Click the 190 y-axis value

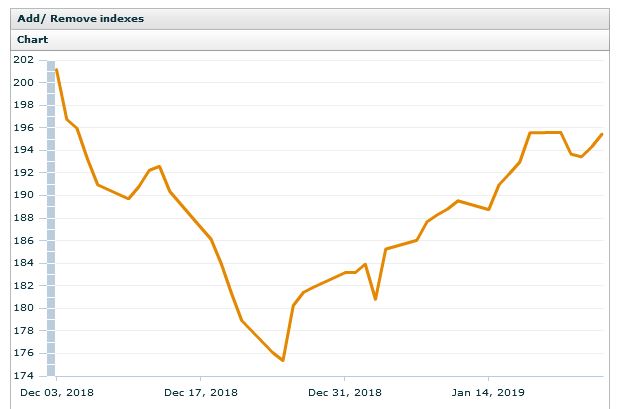pos(23,195)
